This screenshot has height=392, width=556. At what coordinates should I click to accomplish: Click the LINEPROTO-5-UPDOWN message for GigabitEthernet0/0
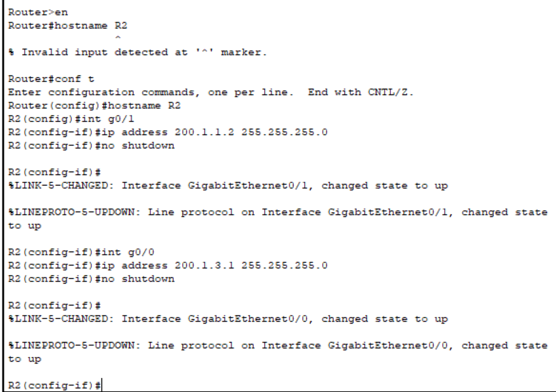277,346
